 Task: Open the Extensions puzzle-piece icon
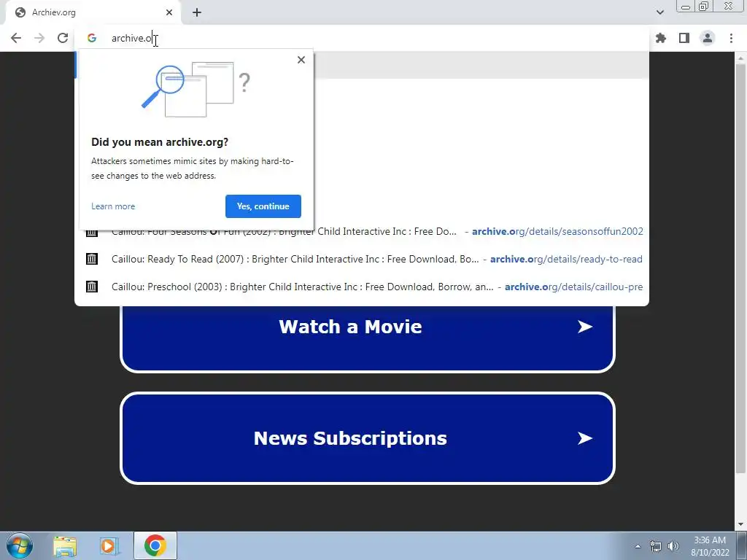coord(661,38)
